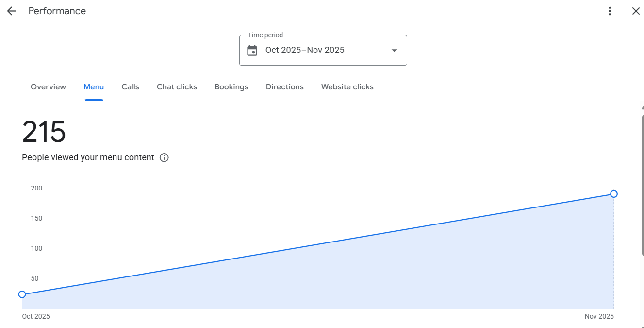The height and width of the screenshot is (328, 644).
Task: Click the vertical scrollbar thumb
Action: coord(642,185)
